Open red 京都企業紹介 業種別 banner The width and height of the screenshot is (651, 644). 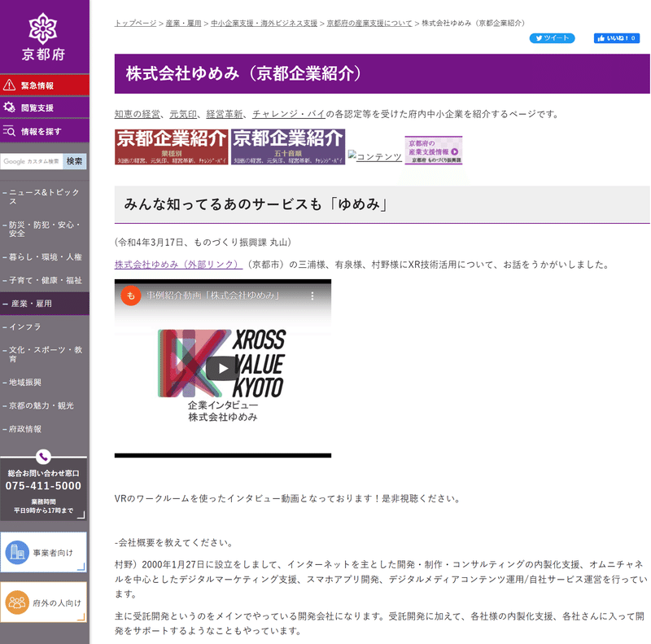pos(172,147)
